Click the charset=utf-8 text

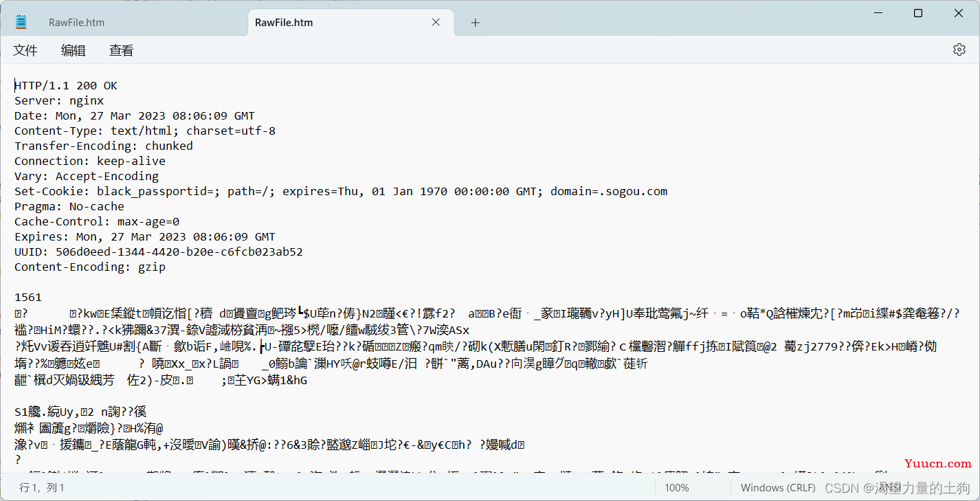(231, 131)
